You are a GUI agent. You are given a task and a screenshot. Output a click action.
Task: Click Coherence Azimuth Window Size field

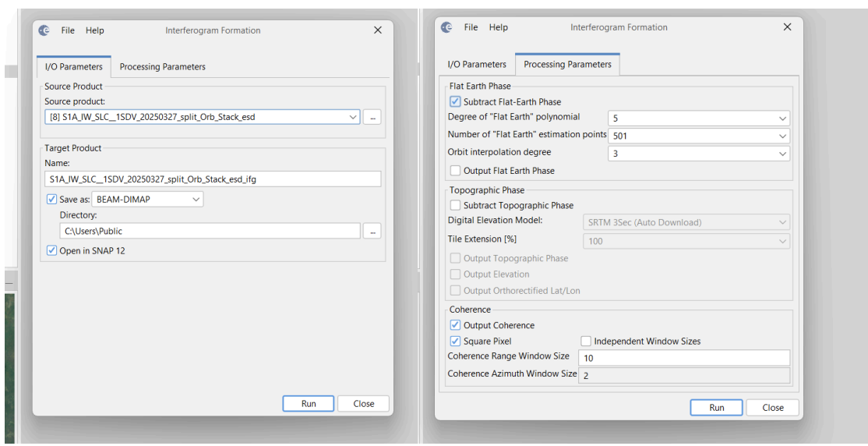pyautogui.click(x=684, y=375)
